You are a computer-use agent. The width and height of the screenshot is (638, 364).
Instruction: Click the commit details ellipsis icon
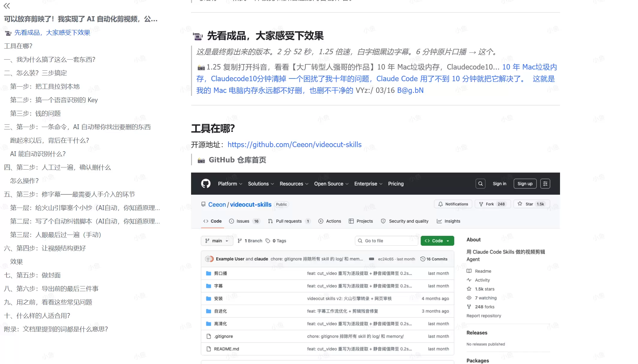[x=371, y=259]
